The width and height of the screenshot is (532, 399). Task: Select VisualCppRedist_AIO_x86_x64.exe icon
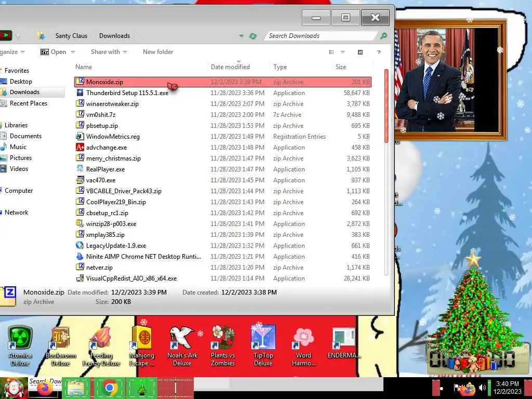click(79, 278)
